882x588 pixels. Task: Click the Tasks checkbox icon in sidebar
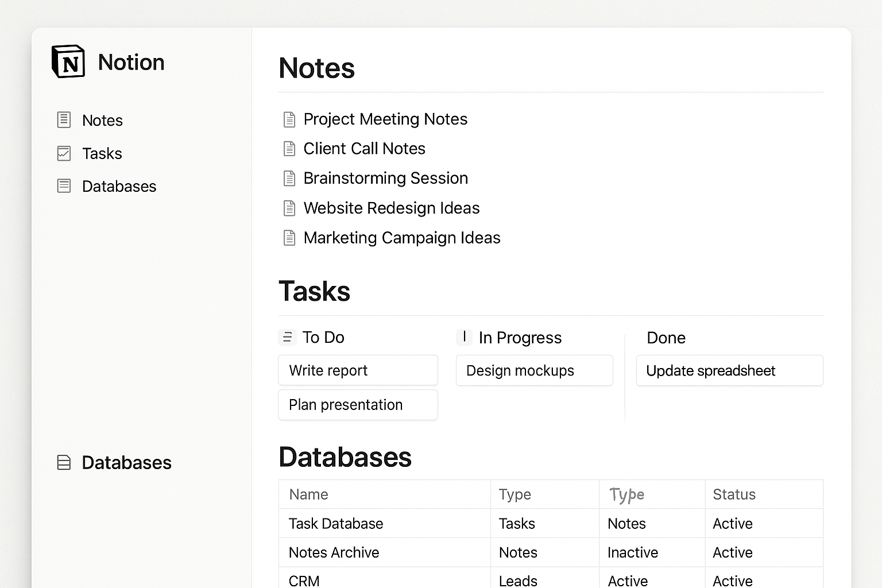(x=64, y=153)
